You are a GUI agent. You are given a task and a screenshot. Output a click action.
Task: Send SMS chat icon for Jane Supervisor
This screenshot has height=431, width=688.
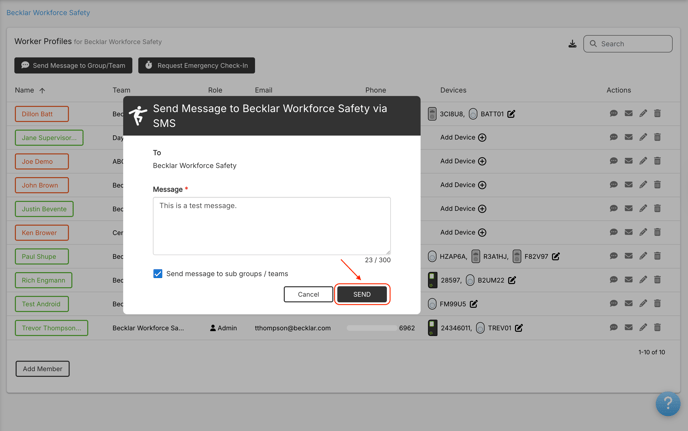[613, 137]
